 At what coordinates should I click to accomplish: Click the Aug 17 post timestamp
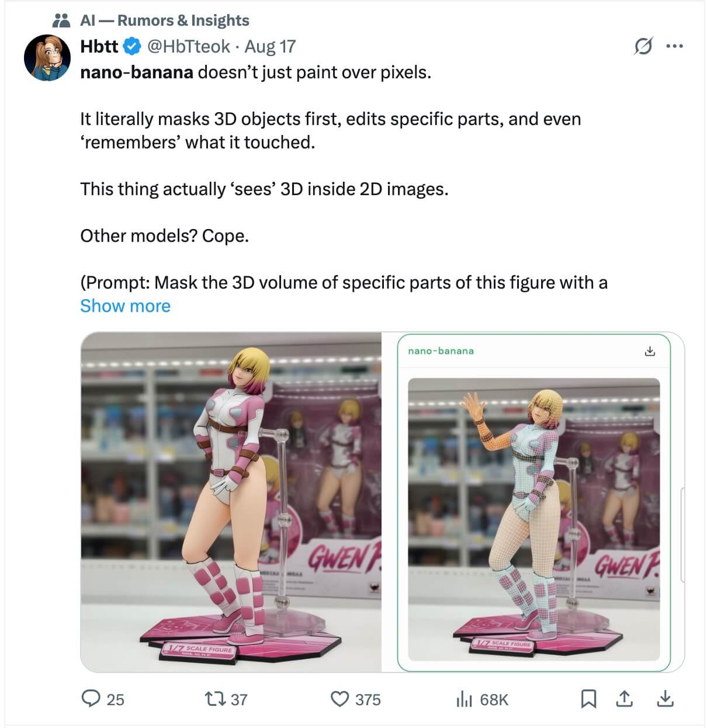pyautogui.click(x=270, y=46)
